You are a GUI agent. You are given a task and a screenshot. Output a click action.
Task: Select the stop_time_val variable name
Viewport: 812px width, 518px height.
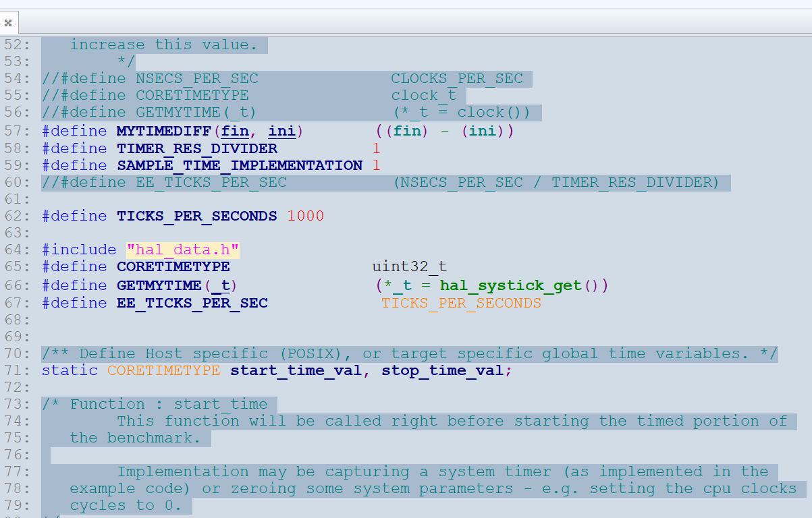442,370
